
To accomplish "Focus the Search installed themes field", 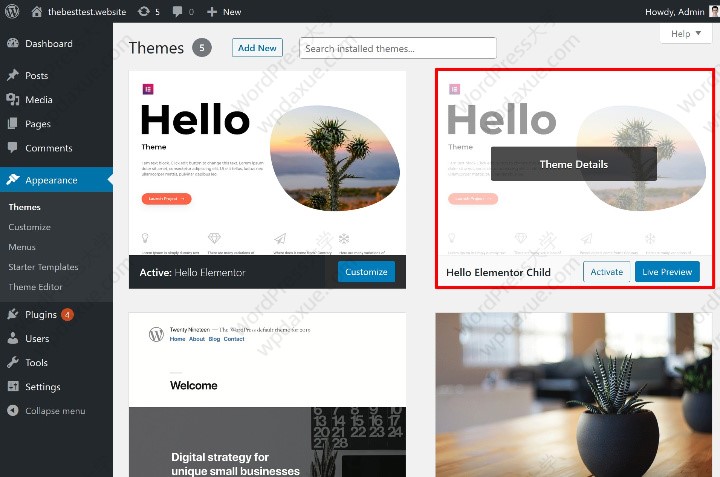I will pyautogui.click(x=398, y=48).
